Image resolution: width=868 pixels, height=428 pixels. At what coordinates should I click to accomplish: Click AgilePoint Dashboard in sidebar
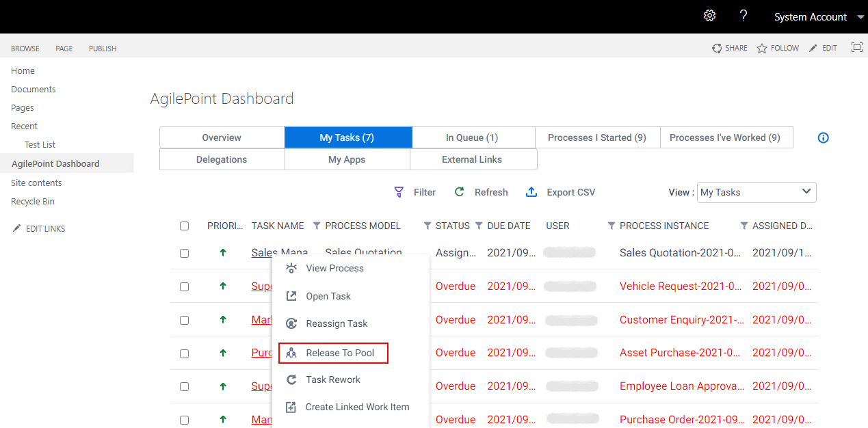click(x=55, y=163)
